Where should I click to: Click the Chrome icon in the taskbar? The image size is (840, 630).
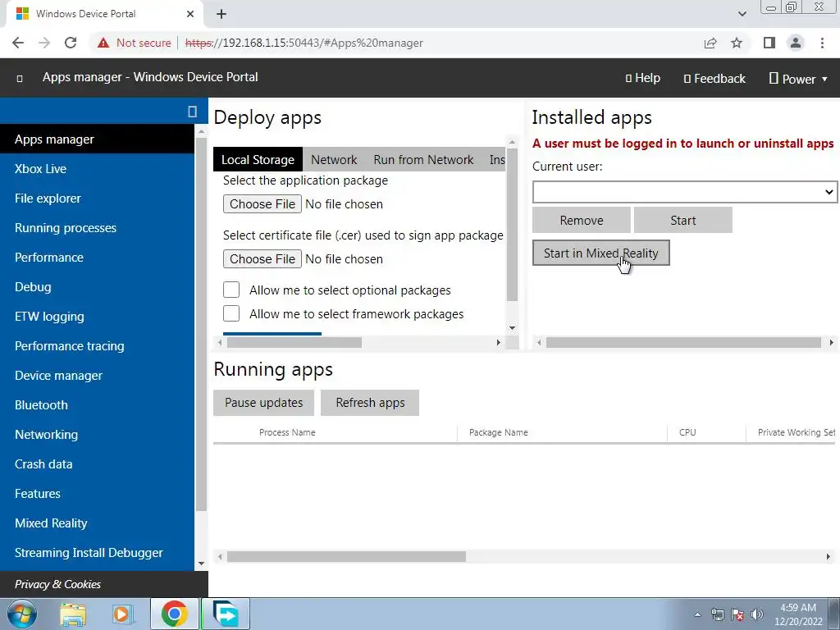[x=174, y=614]
